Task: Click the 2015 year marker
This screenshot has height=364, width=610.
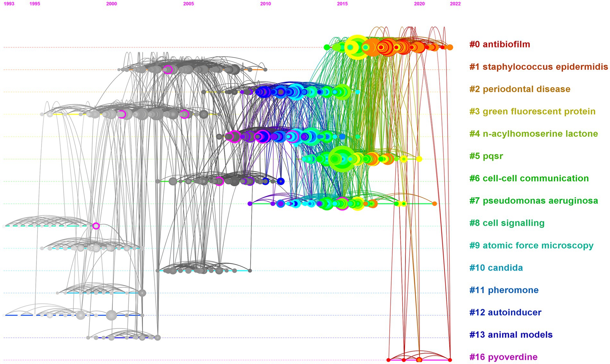Action: click(343, 4)
